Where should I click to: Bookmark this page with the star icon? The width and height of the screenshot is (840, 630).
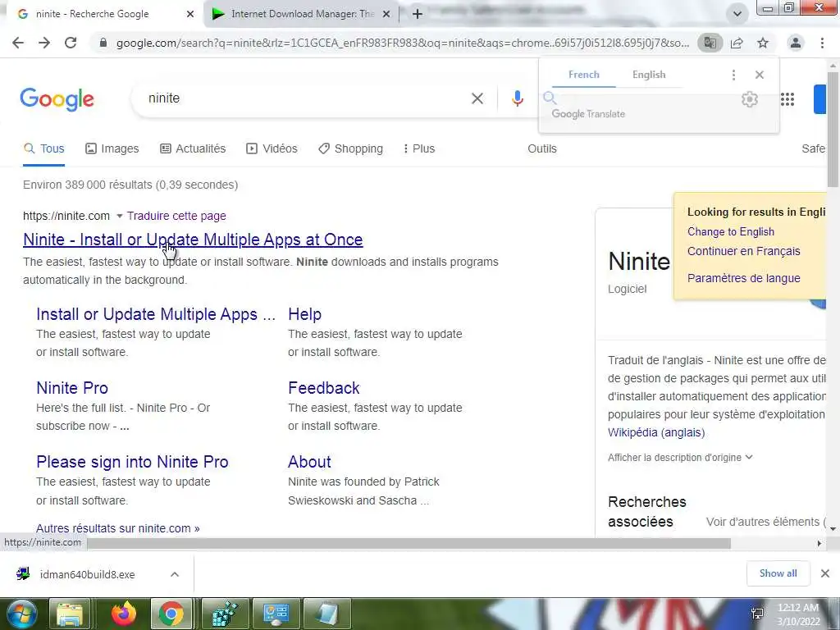[763, 43]
